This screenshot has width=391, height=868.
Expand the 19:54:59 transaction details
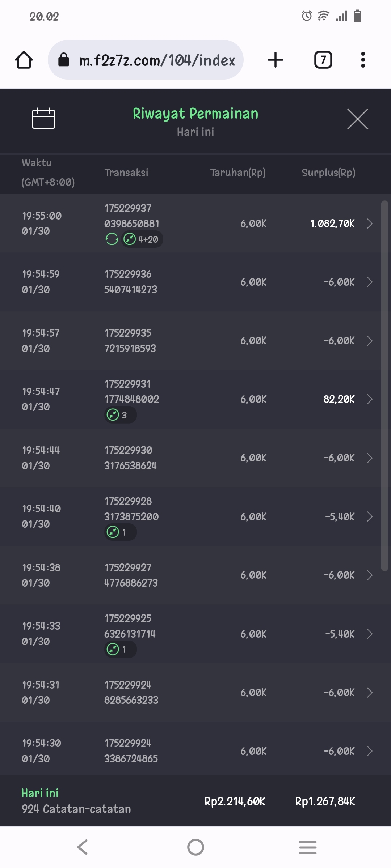[x=369, y=282]
